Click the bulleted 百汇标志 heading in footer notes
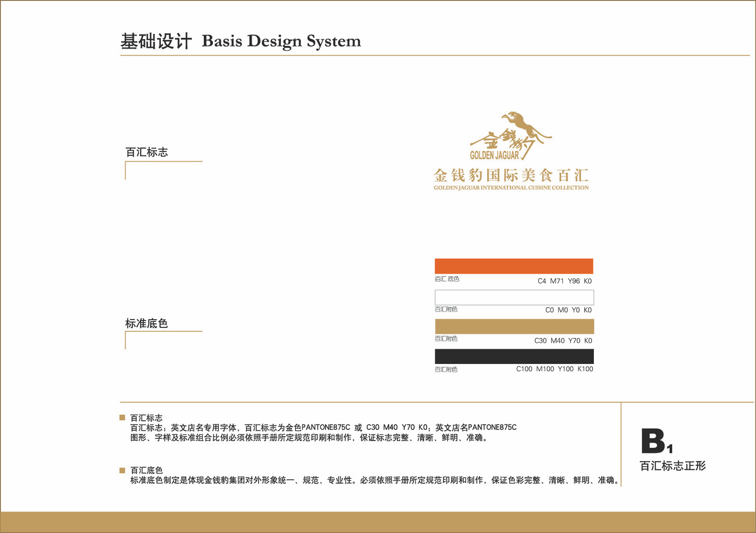Image resolution: width=756 pixels, height=533 pixels. 146,418
